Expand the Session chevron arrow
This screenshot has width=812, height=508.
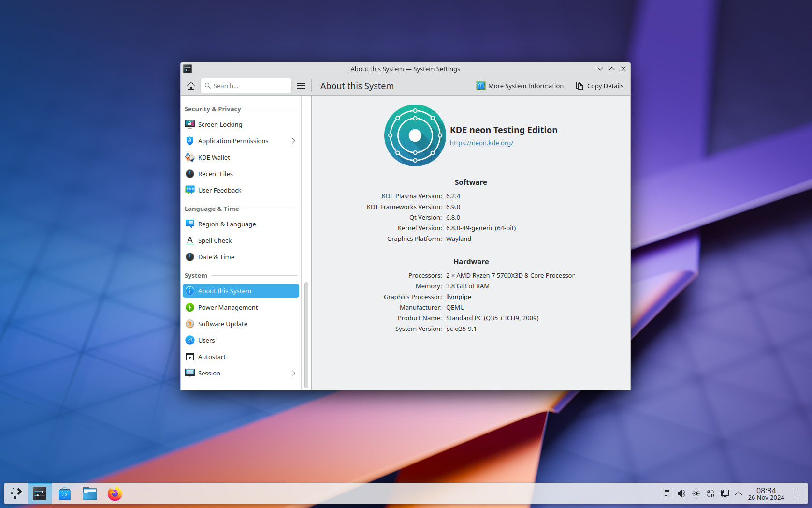(x=293, y=373)
